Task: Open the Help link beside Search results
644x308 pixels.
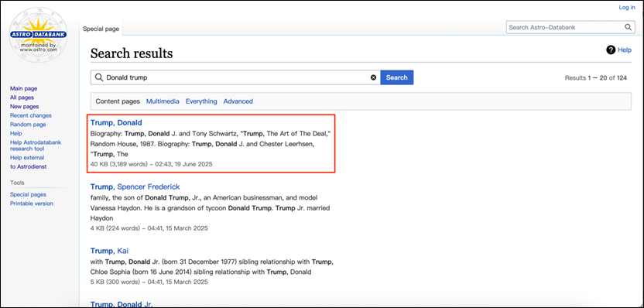Action: pyautogui.click(x=625, y=50)
